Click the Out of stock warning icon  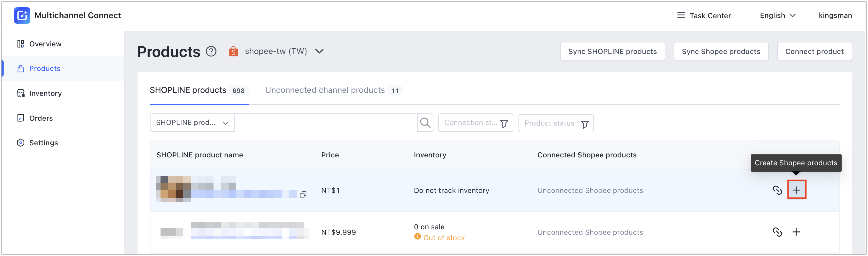[x=417, y=237]
